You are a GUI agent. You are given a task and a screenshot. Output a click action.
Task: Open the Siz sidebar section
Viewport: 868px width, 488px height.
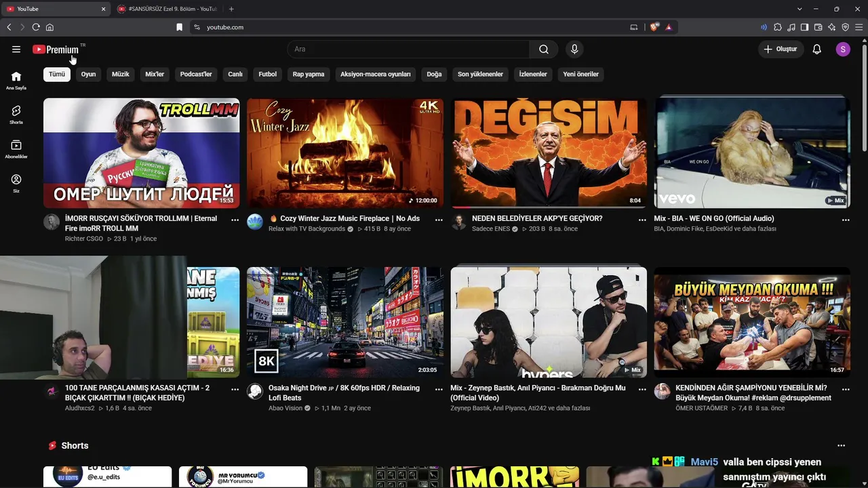[16, 184]
